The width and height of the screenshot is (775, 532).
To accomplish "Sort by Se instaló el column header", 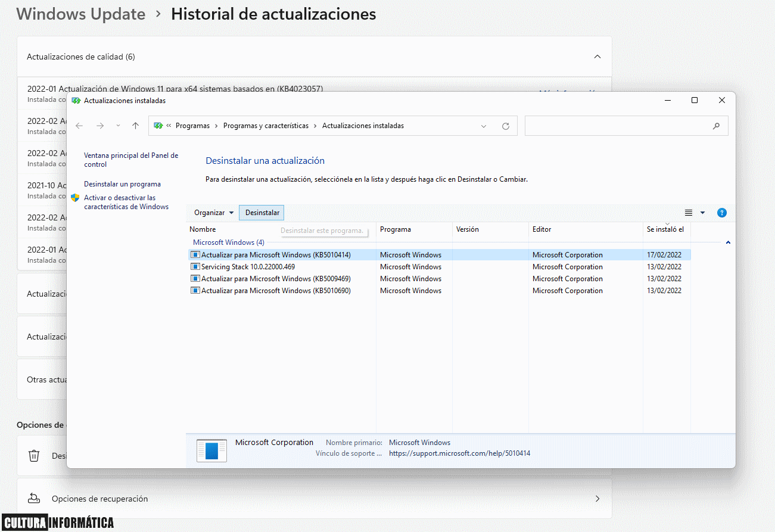I will [x=665, y=229].
